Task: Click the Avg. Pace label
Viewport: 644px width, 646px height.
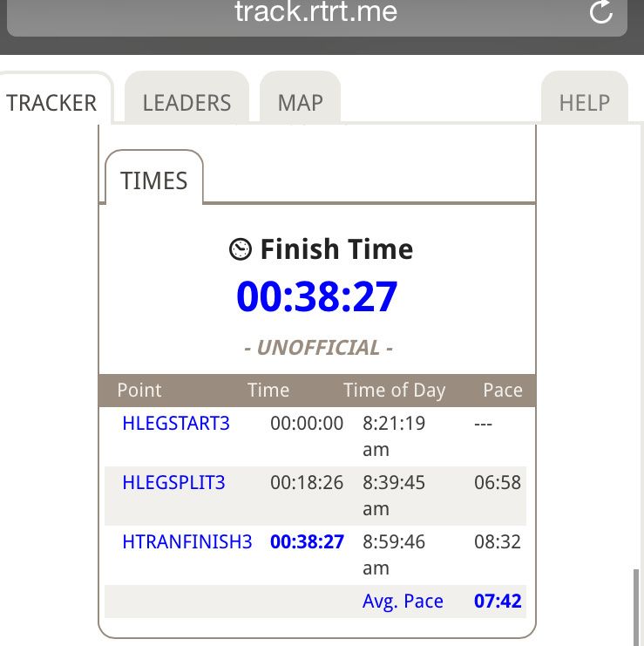Action: [x=403, y=602]
